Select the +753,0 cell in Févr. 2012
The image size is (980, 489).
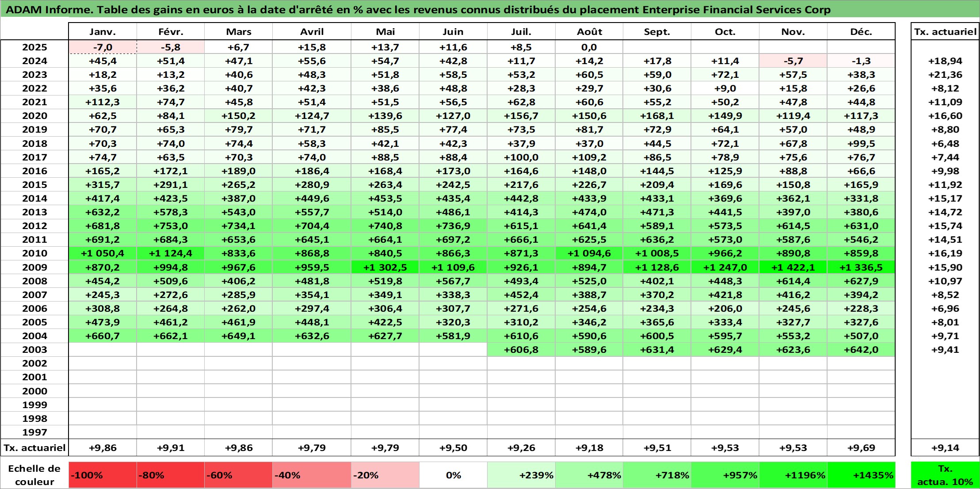tap(171, 226)
